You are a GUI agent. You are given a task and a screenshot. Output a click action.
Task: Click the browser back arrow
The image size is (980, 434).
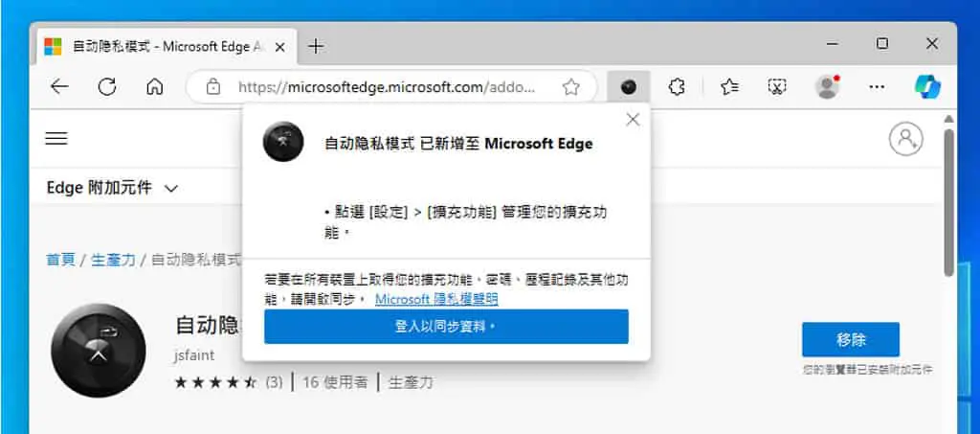point(59,87)
